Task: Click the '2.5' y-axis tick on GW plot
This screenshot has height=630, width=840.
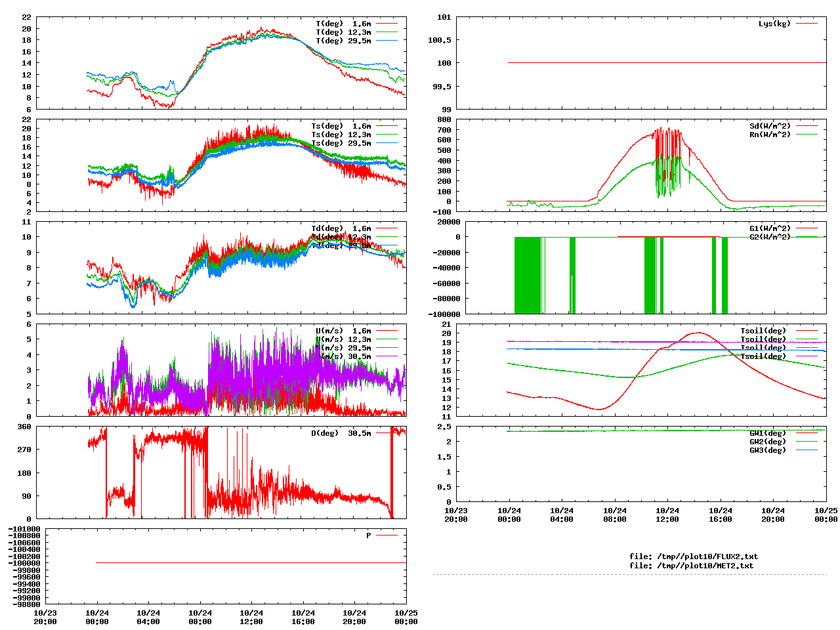Action: [x=444, y=427]
